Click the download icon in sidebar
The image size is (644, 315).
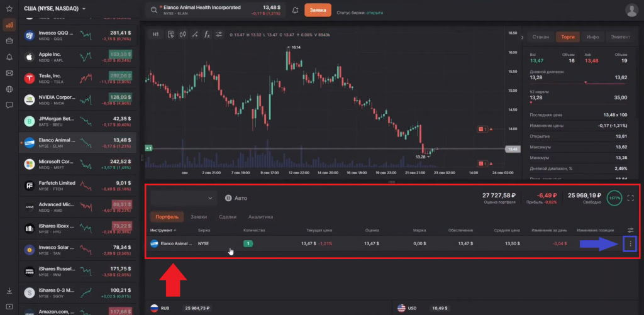9,290
